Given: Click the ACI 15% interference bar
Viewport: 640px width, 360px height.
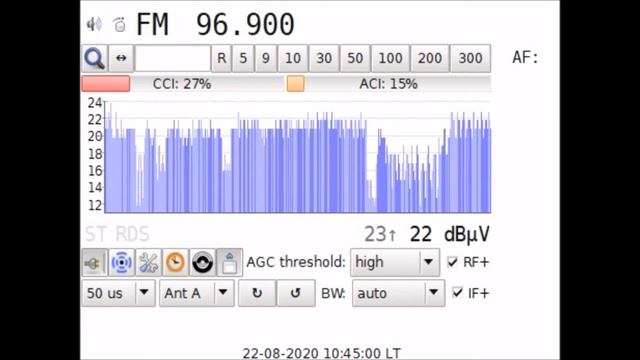Looking at the screenshot, I should click(x=389, y=84).
